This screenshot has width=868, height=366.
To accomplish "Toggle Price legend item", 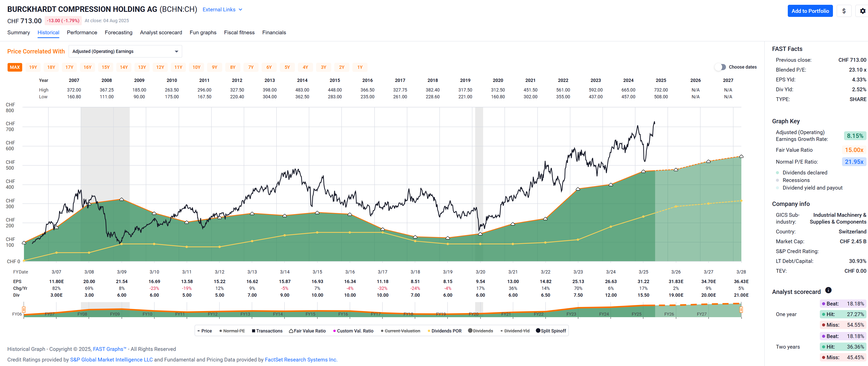I will (205, 331).
